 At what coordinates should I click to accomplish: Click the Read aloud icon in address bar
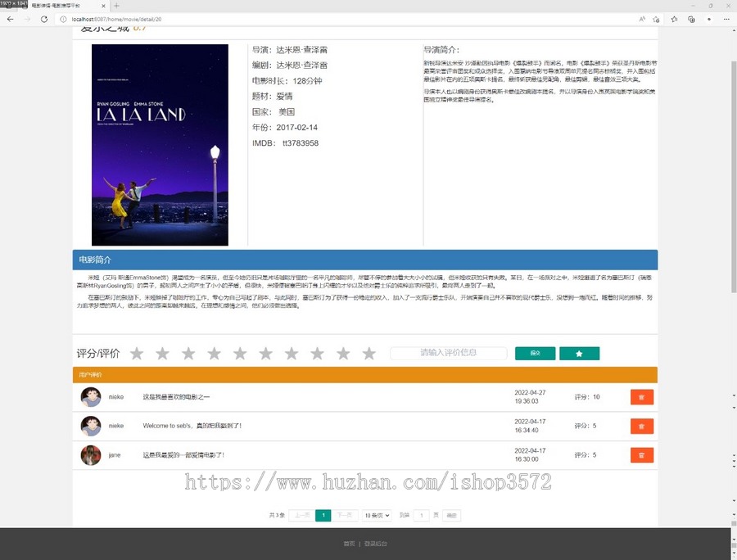point(642,20)
